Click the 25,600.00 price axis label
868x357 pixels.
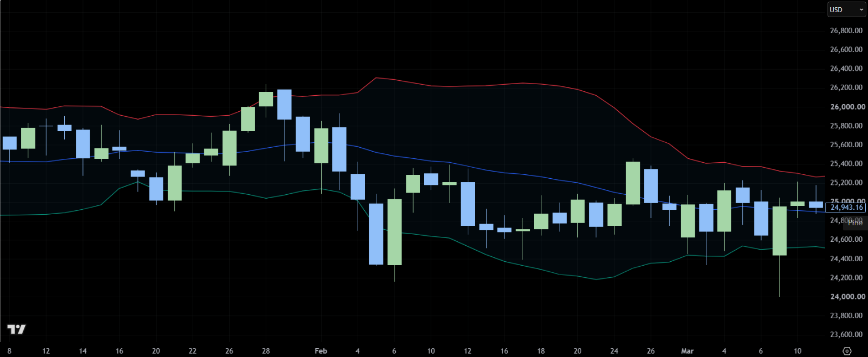pos(847,145)
